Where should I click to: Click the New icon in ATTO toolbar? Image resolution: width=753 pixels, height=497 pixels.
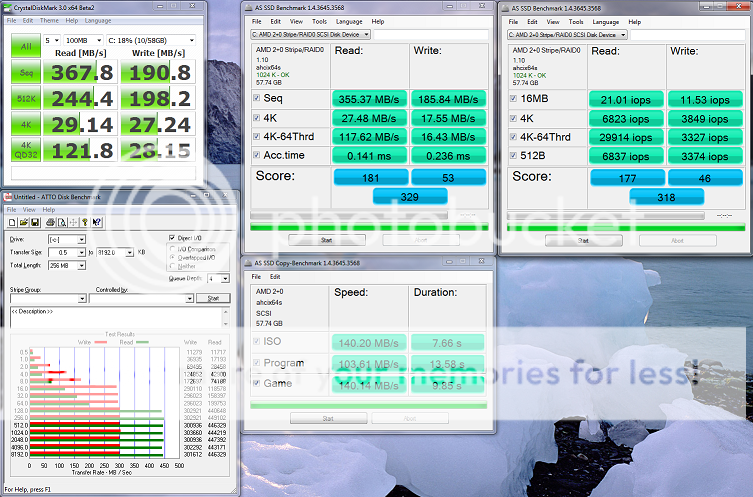[10, 221]
